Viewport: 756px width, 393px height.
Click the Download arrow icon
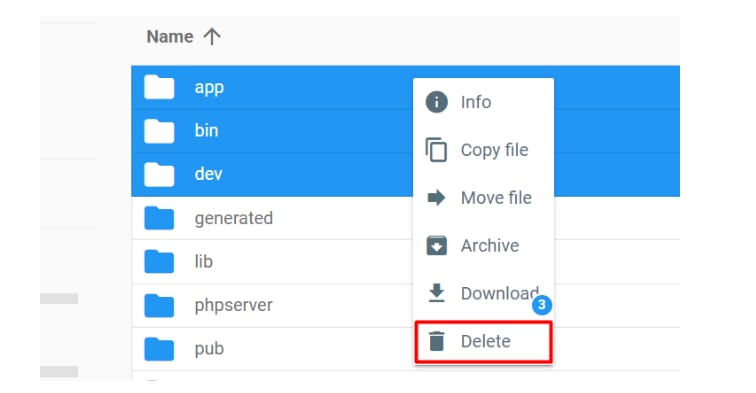pyautogui.click(x=436, y=293)
